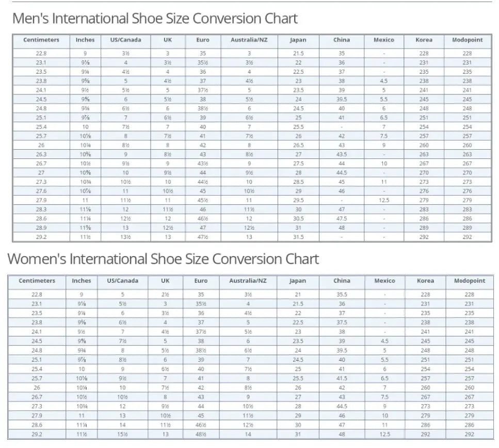Click the Korea header in Women's chart
The image size is (499, 448).
pyautogui.click(x=425, y=281)
